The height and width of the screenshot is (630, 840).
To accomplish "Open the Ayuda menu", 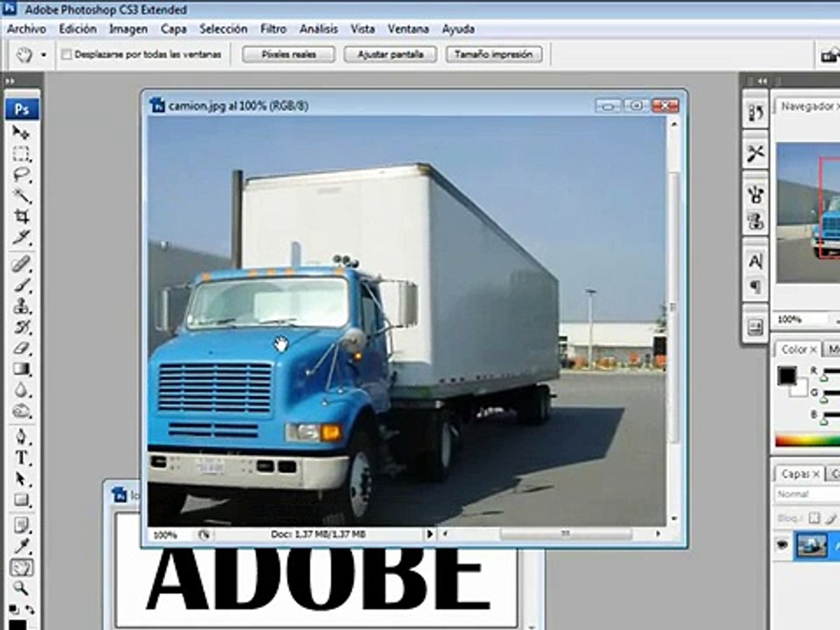I will click(x=458, y=29).
